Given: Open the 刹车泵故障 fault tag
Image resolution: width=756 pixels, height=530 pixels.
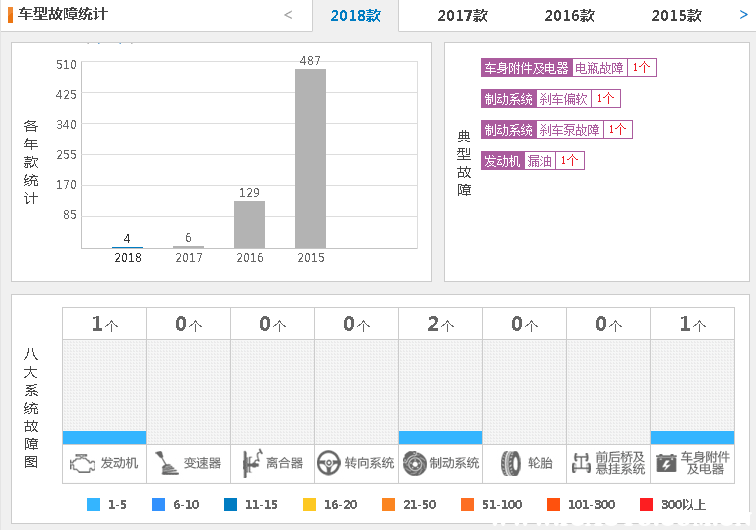Looking at the screenshot, I should [x=569, y=130].
